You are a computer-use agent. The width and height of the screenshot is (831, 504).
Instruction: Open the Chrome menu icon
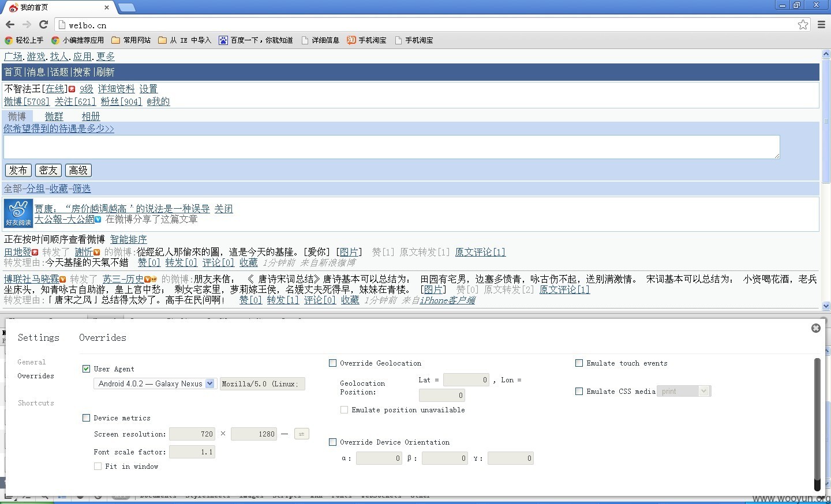click(821, 25)
